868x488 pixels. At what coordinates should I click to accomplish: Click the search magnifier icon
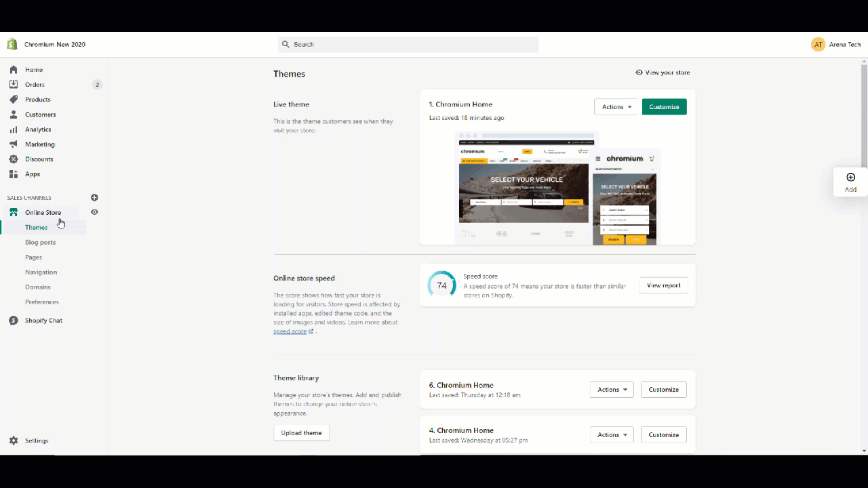[x=286, y=44]
